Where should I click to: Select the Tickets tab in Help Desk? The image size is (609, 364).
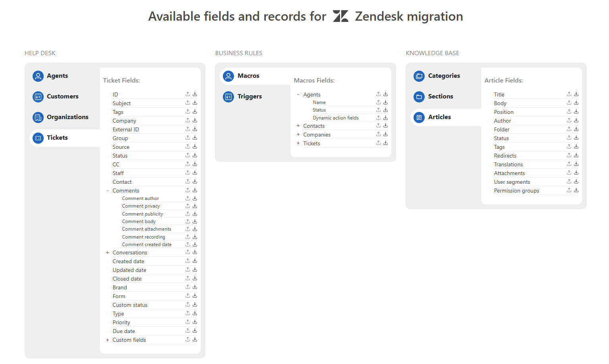coord(57,138)
